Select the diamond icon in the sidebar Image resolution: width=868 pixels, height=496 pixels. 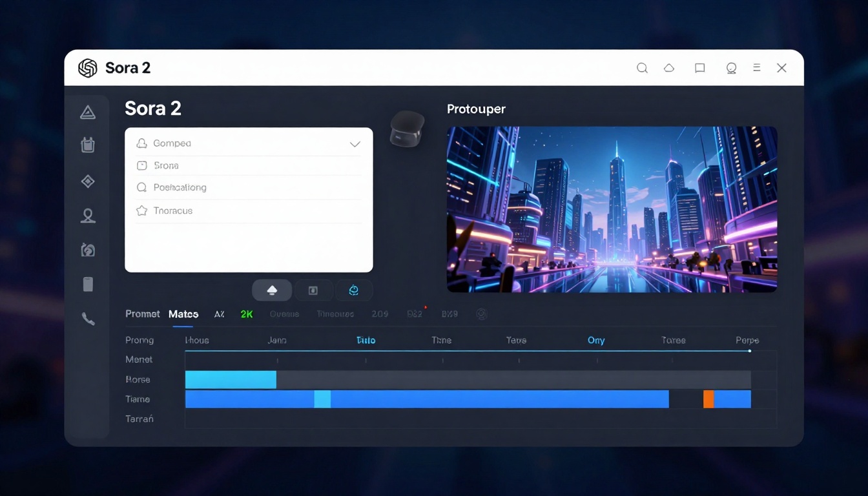click(88, 181)
